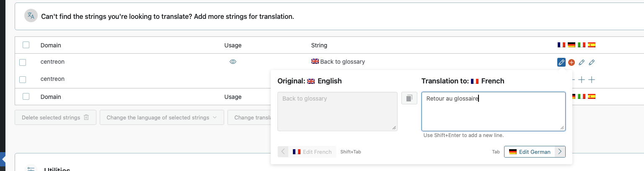Click the translate icon beside add-strings notice
The width and height of the screenshot is (644, 171).
(x=31, y=16)
